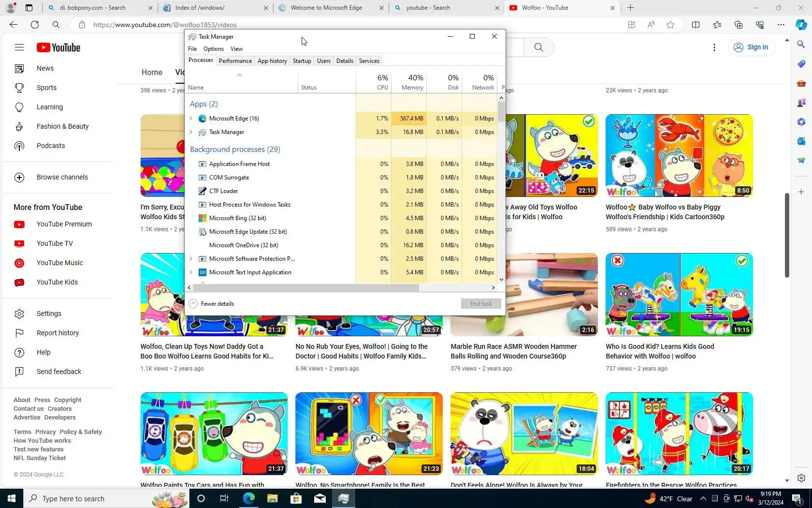Open Edge Settings and more menu
Image resolution: width=812 pixels, height=508 pixels.
click(x=781, y=25)
